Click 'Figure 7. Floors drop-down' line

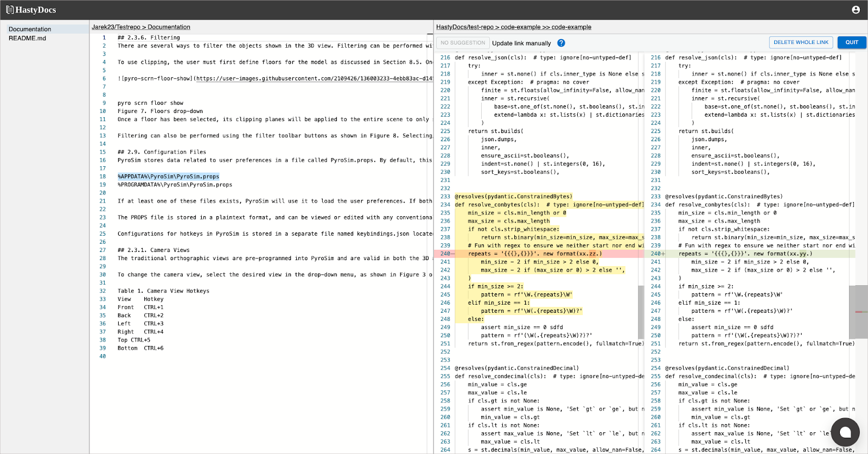(160, 111)
